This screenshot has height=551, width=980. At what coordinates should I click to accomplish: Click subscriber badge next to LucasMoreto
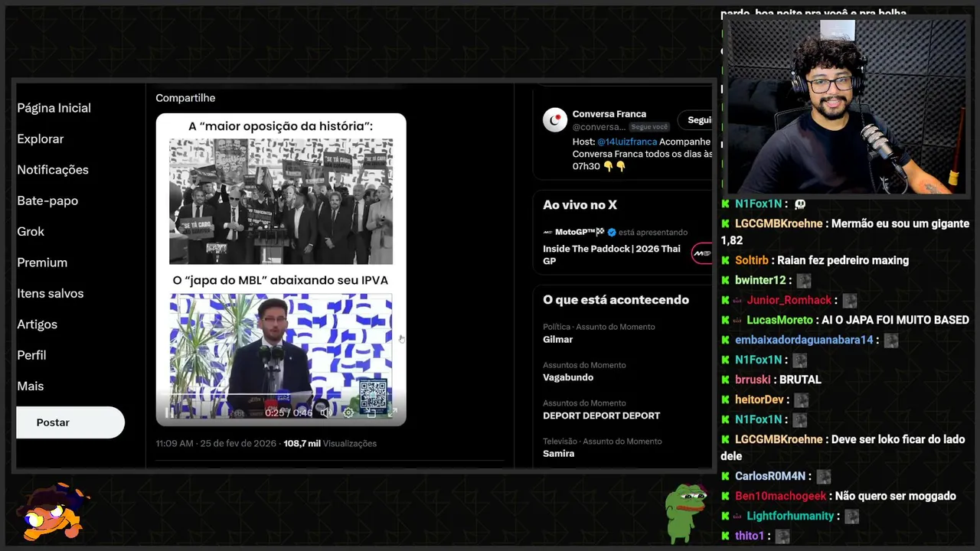738,320
